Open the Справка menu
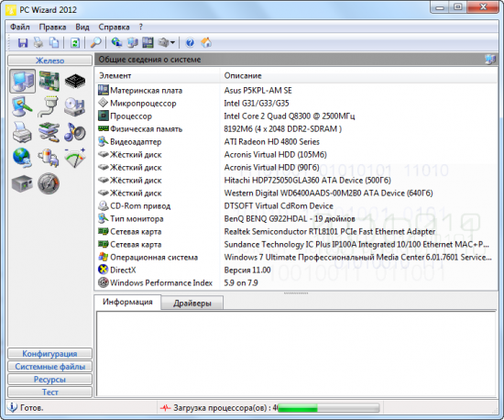 [114, 27]
